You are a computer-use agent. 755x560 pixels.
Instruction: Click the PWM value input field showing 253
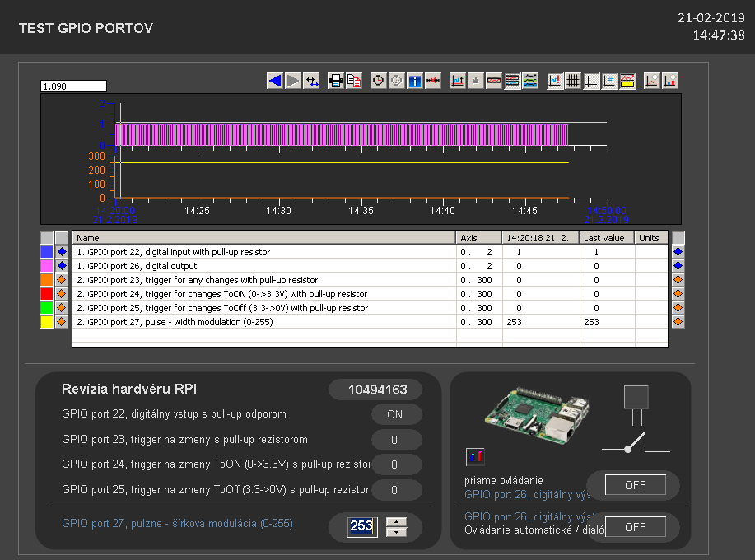(x=361, y=526)
